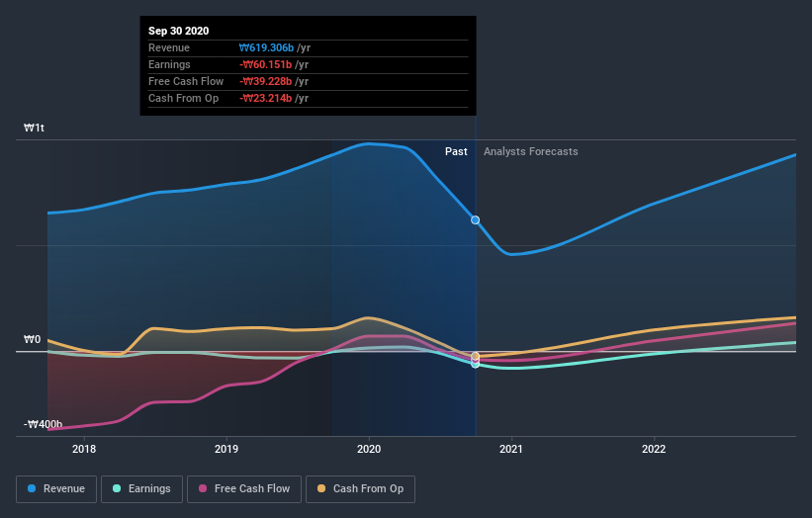The height and width of the screenshot is (518, 812).
Task: Toggle the Cash From Op legend button
Action: 360,489
